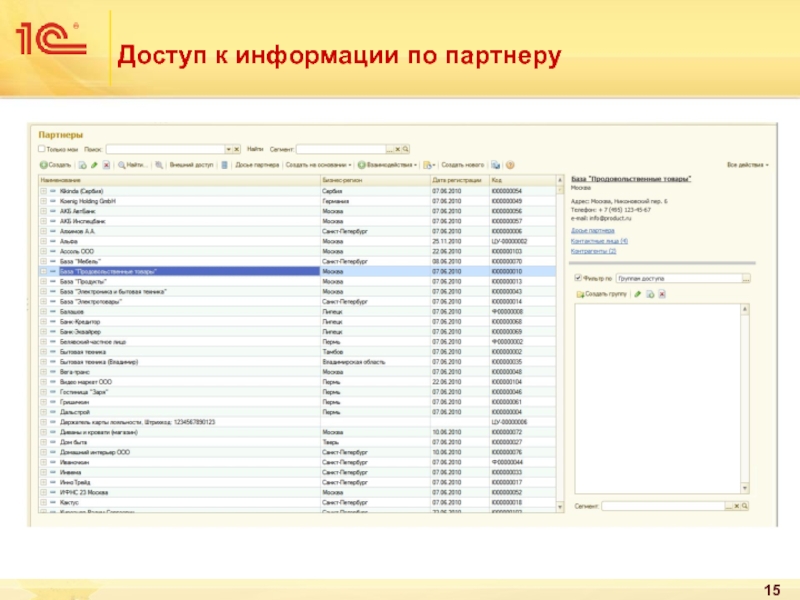Click the orange help question mark icon
Viewport: 800px width, 600px height.
(x=510, y=165)
